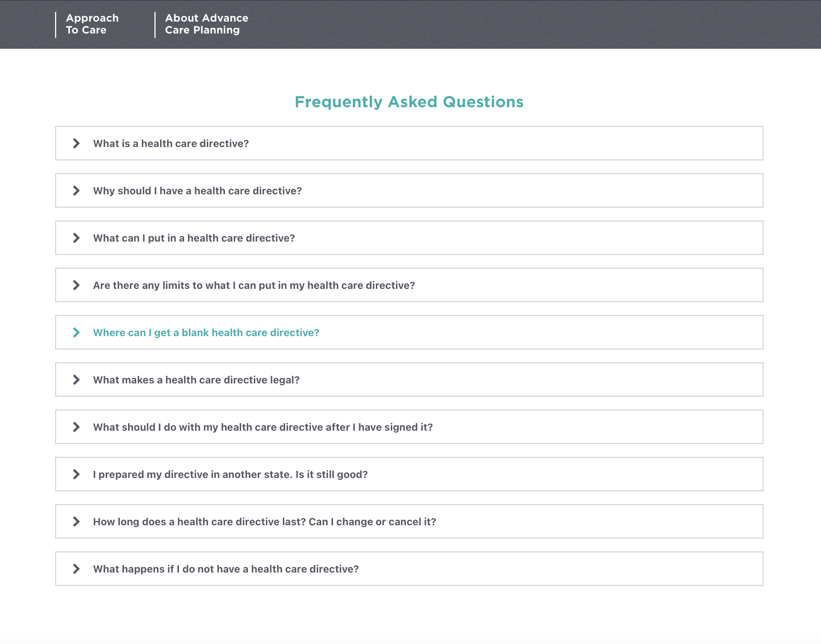The width and height of the screenshot is (821, 644).
Task: Expand 'Why should I have a health care directive?'
Action: pyautogui.click(x=198, y=191)
